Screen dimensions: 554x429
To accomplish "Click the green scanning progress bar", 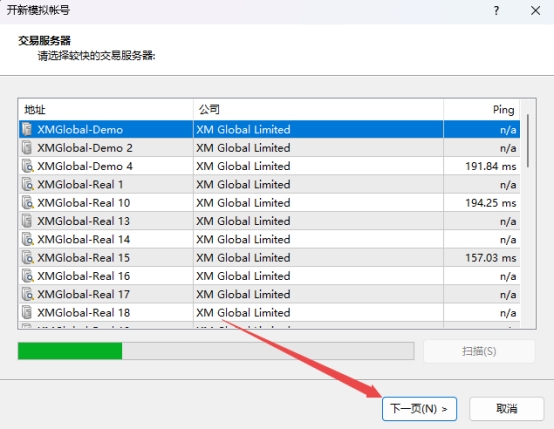I will [x=216, y=351].
